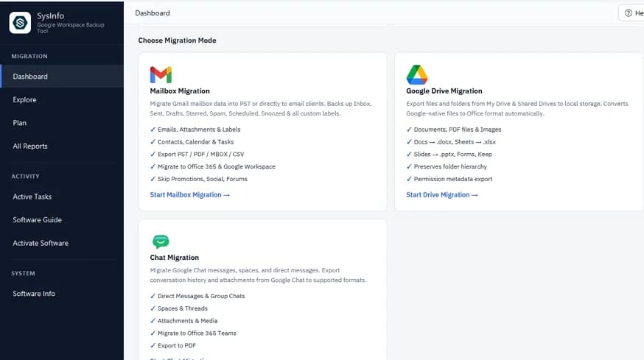Click the Dashboard header title
The height and width of the screenshot is (360, 644).
pyautogui.click(x=153, y=13)
